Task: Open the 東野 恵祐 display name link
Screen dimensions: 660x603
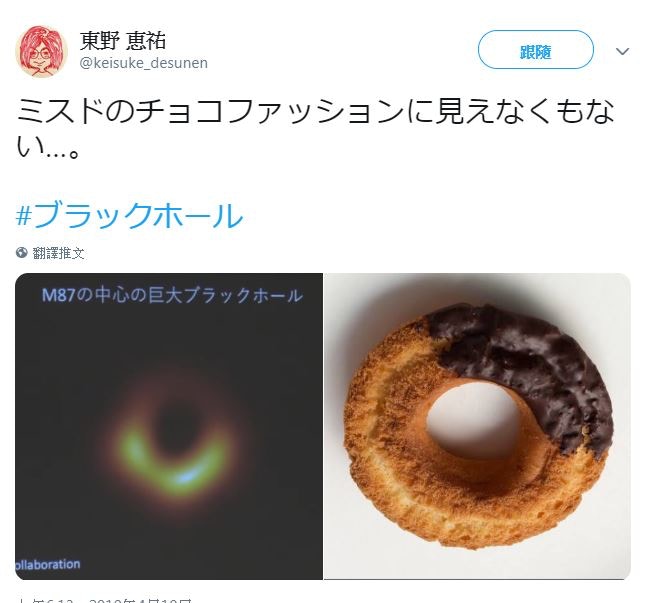Action: click(x=122, y=41)
